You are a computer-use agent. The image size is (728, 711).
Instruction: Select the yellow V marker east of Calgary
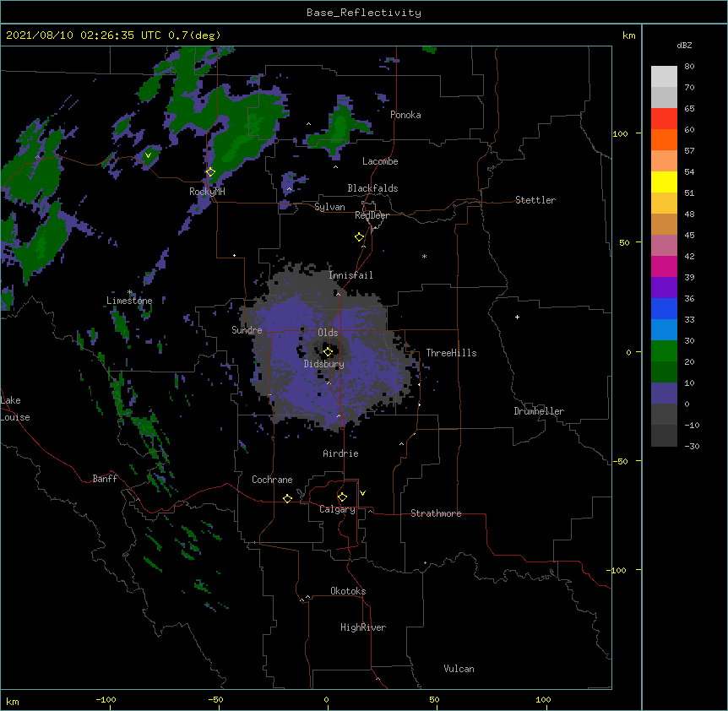(x=362, y=493)
